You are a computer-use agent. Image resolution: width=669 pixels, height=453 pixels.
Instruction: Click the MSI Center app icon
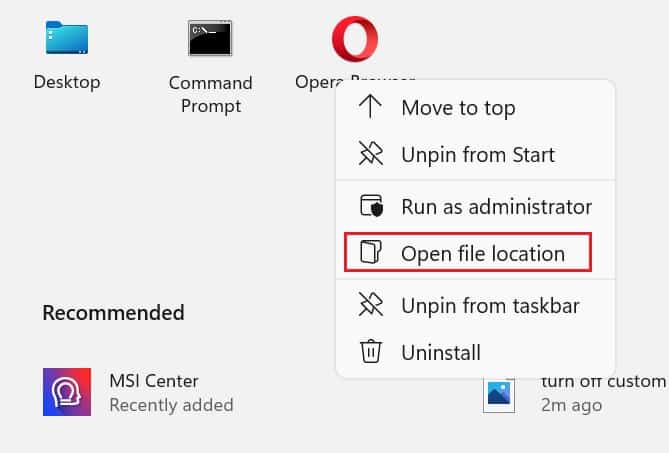point(67,392)
